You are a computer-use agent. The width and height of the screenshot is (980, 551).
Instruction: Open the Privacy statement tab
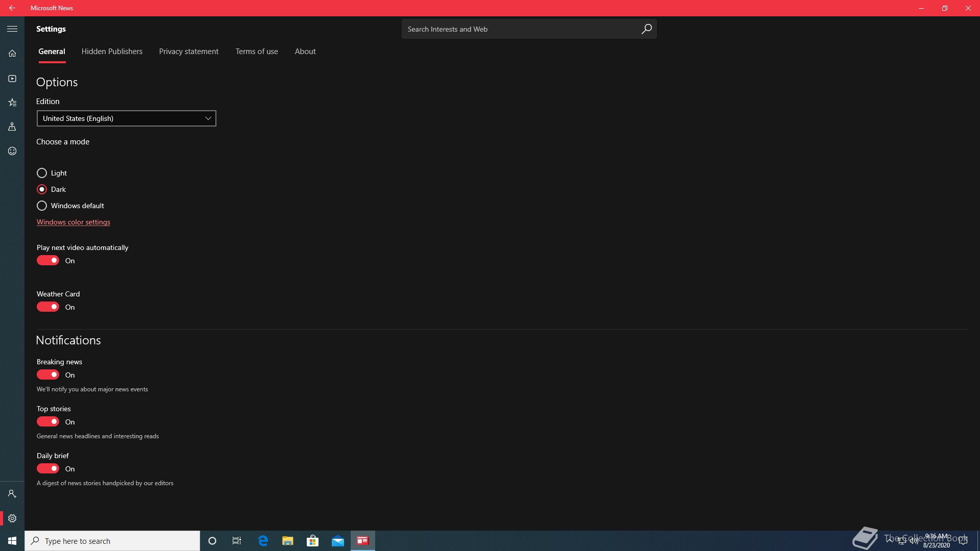189,52
